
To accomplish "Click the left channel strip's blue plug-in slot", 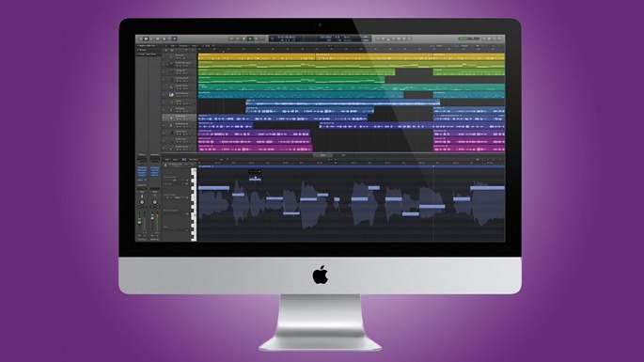I will pyautogui.click(x=142, y=167).
